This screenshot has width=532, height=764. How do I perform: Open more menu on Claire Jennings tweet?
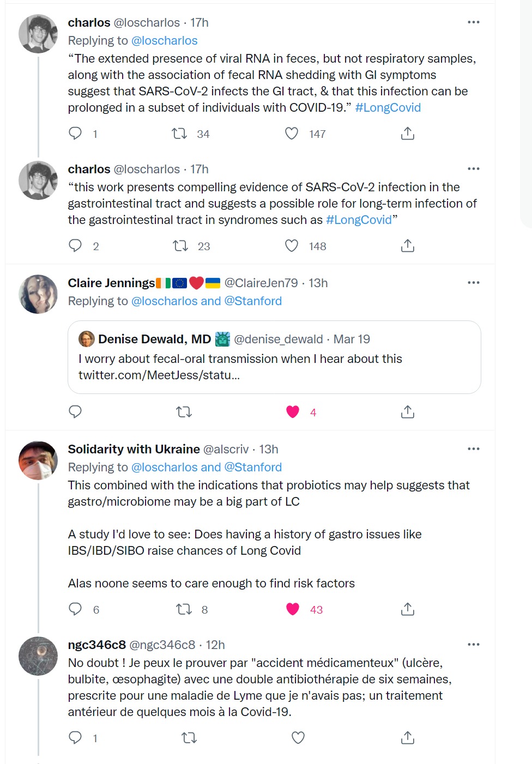pos(474,283)
